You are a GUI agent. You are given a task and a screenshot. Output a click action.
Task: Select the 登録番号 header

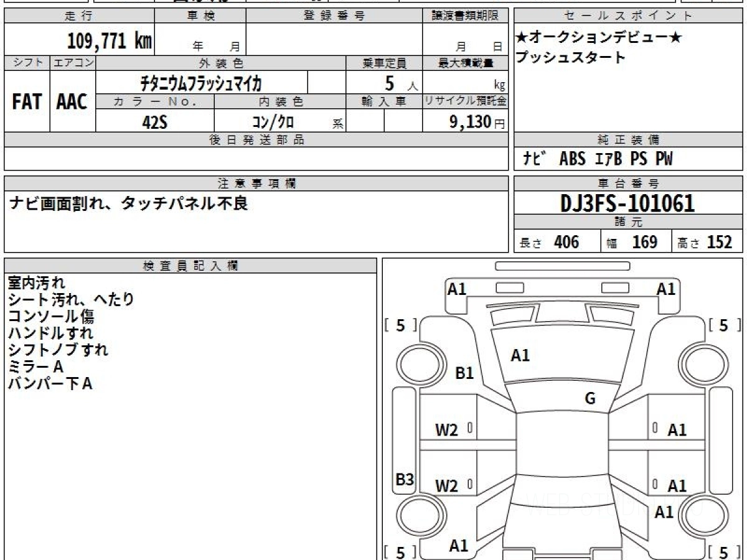(x=334, y=16)
